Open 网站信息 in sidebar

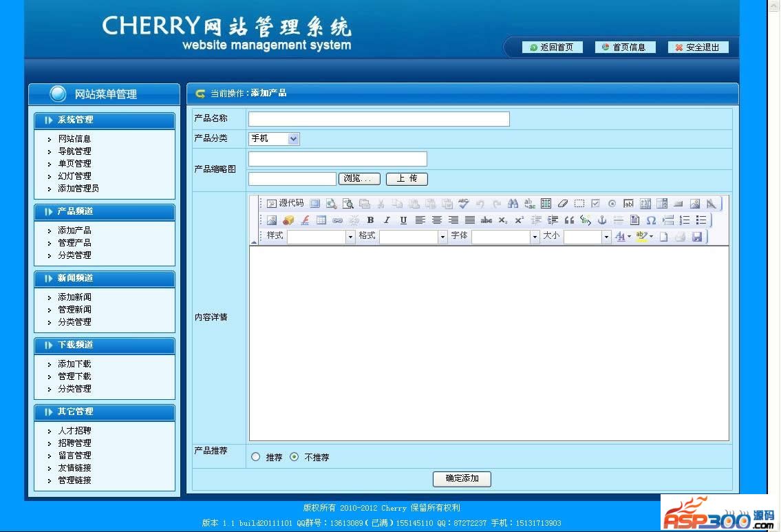point(74,139)
